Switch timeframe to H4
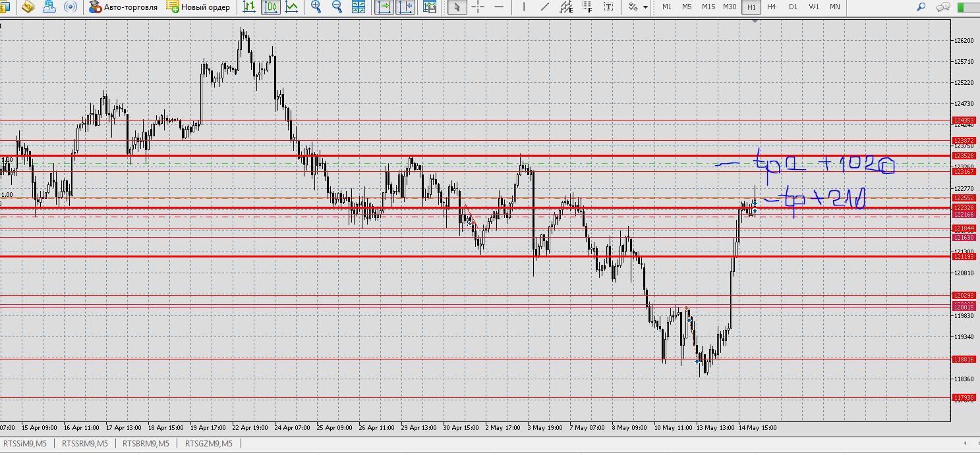980x455 pixels. [x=772, y=7]
